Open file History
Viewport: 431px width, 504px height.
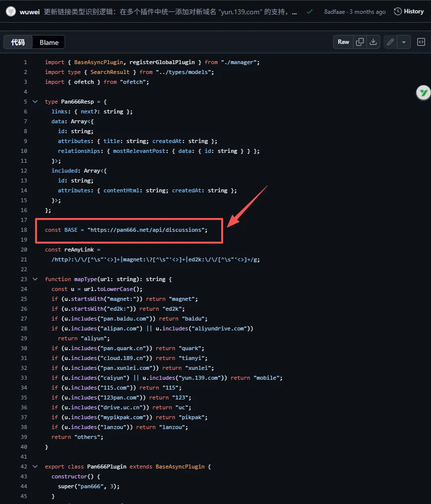409,11
